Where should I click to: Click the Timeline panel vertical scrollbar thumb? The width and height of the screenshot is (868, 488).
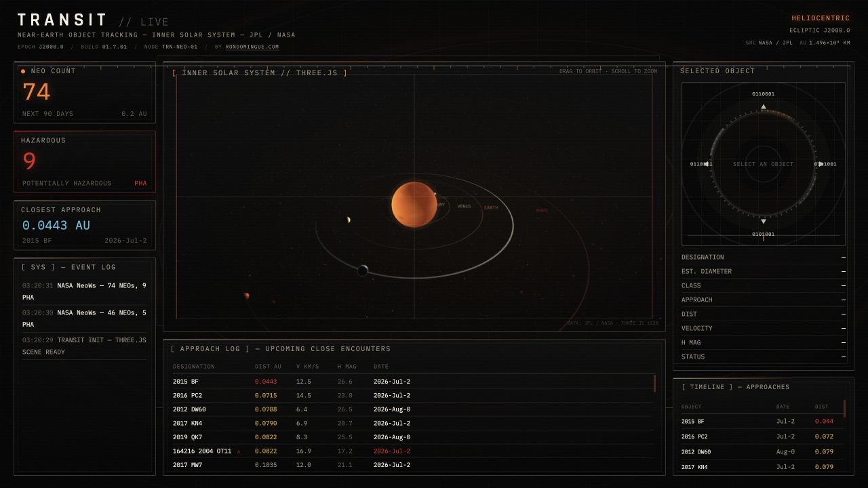pos(844,408)
